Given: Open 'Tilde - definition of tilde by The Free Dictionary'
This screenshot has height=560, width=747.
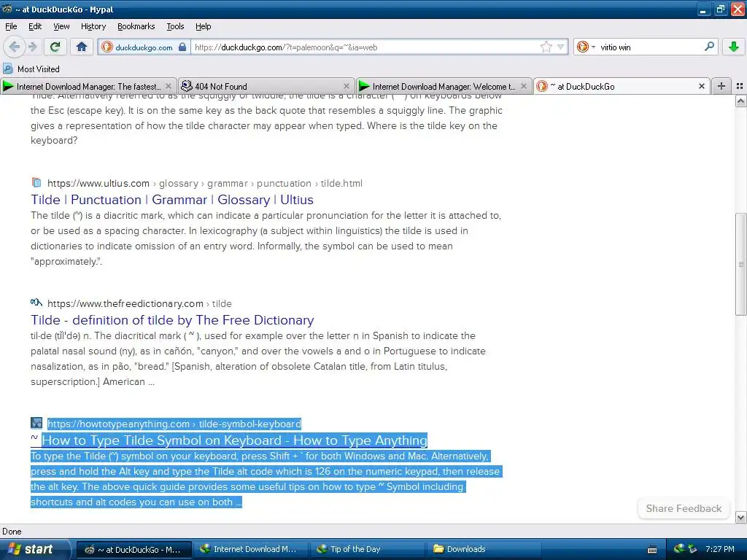Looking at the screenshot, I should [x=172, y=320].
